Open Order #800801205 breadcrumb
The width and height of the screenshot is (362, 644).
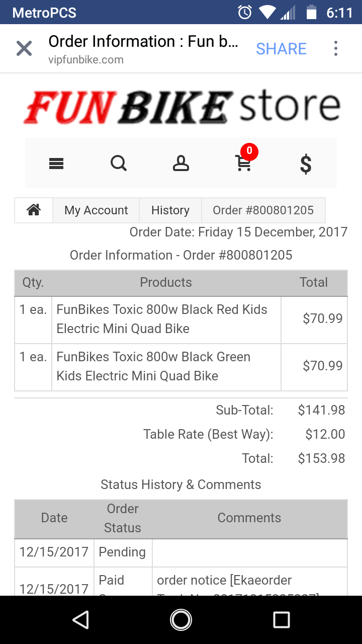[263, 210]
